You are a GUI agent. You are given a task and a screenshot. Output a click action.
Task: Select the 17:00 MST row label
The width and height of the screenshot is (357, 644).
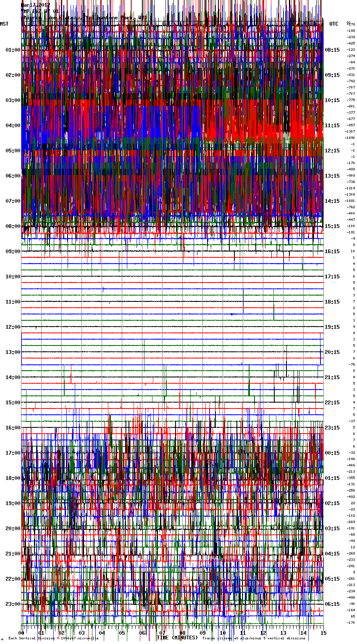13,453
